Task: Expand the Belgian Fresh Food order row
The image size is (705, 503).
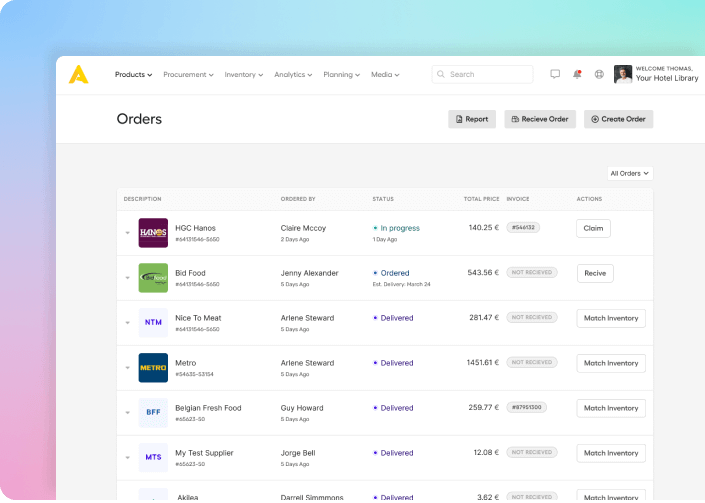Action: (128, 413)
